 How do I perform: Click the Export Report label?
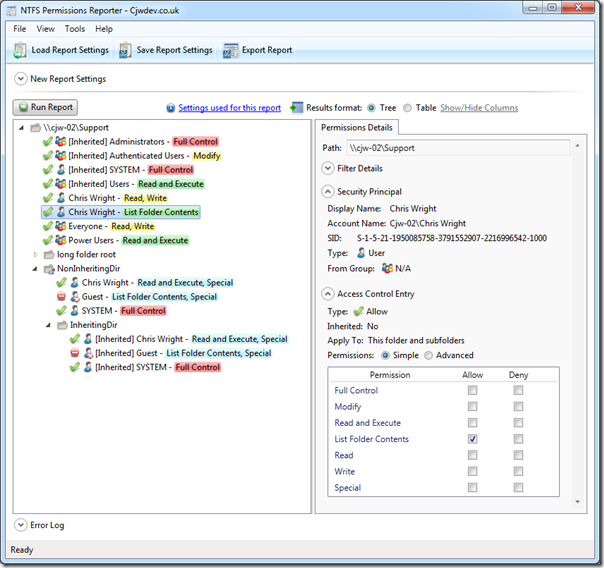[x=267, y=50]
